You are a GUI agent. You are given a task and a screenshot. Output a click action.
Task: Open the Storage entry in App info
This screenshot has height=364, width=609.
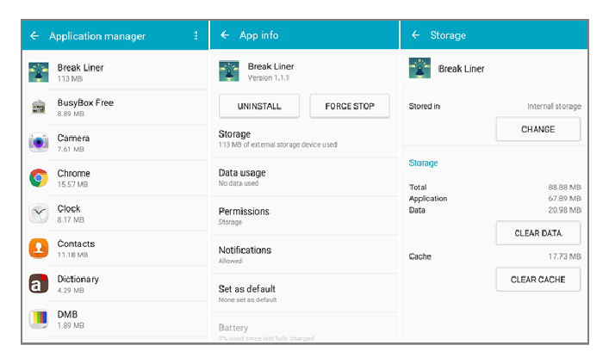coord(305,139)
